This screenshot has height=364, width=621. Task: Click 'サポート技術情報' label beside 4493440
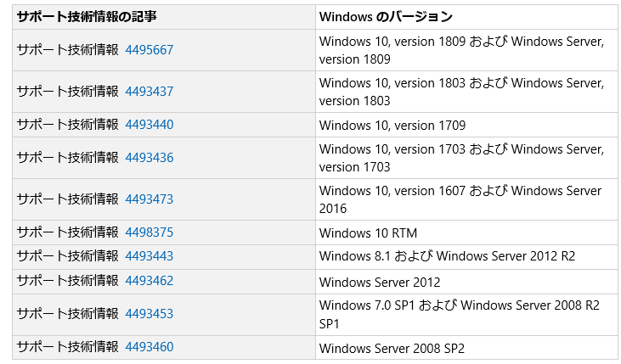pos(68,125)
